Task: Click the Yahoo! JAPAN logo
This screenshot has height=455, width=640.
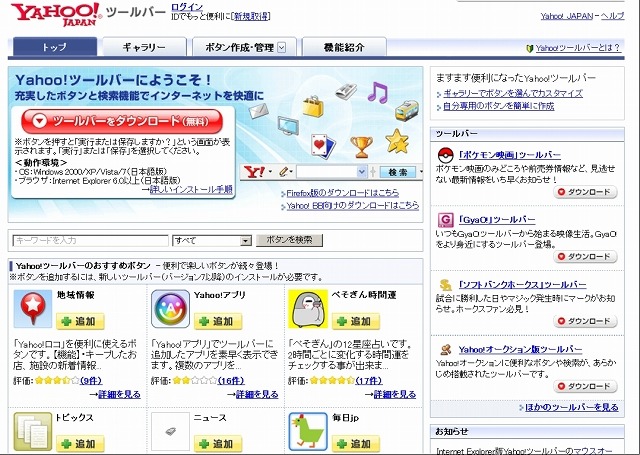Action: [56, 14]
